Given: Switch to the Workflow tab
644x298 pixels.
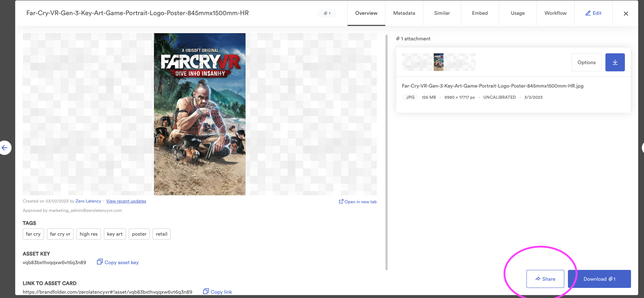Looking at the screenshot, I should pyautogui.click(x=556, y=13).
